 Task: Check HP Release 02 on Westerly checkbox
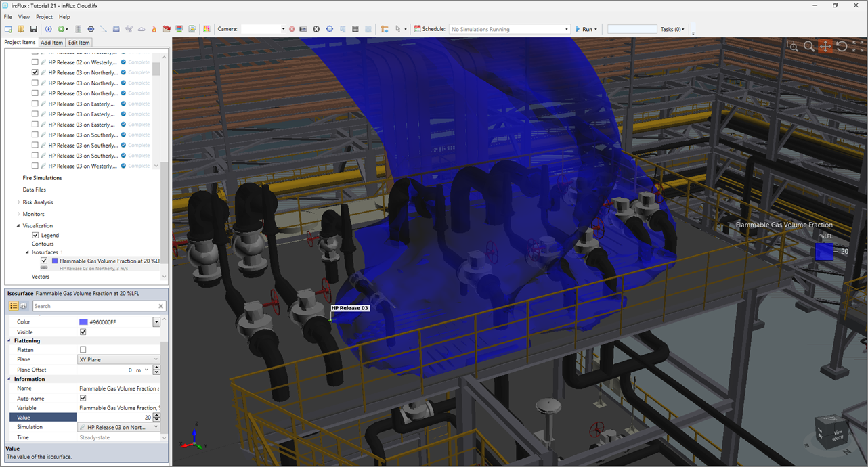[35, 62]
